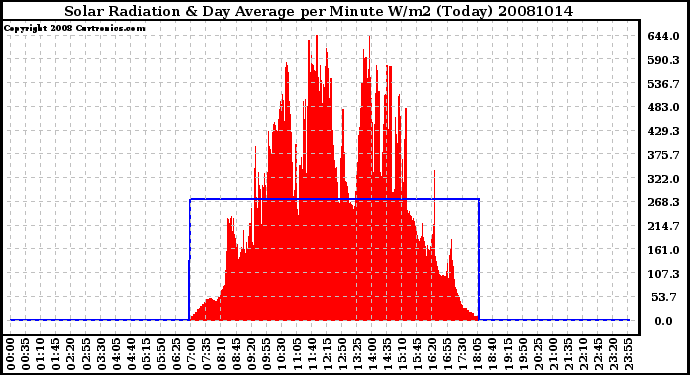Click the 02:20 time label
This screenshot has width=690, height=375.
tap(71, 354)
